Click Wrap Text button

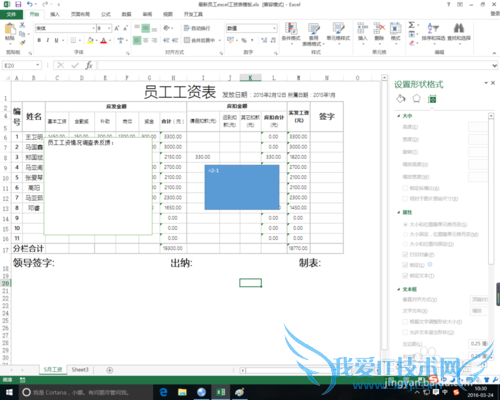coord(197,28)
